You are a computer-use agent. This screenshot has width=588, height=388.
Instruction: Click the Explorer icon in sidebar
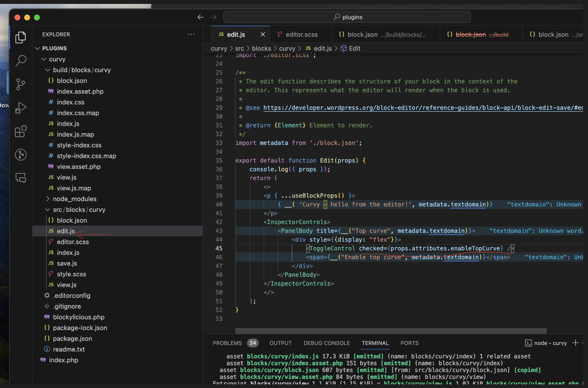coord(21,38)
